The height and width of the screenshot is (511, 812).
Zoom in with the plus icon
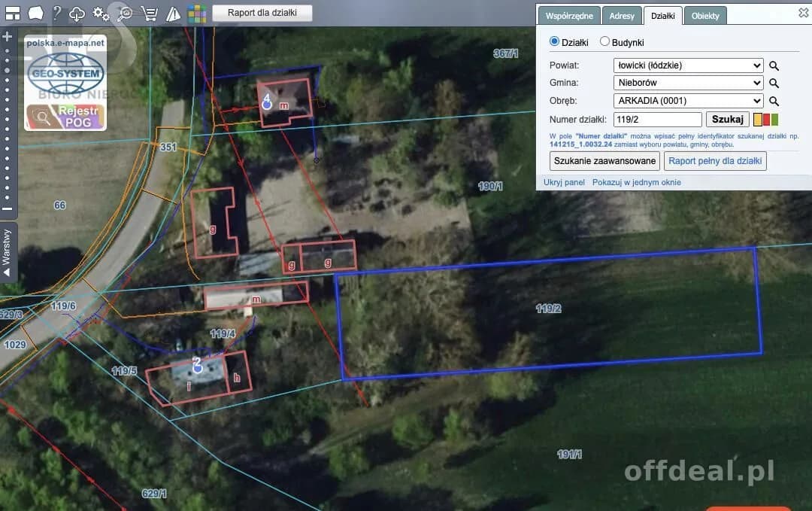tap(8, 36)
